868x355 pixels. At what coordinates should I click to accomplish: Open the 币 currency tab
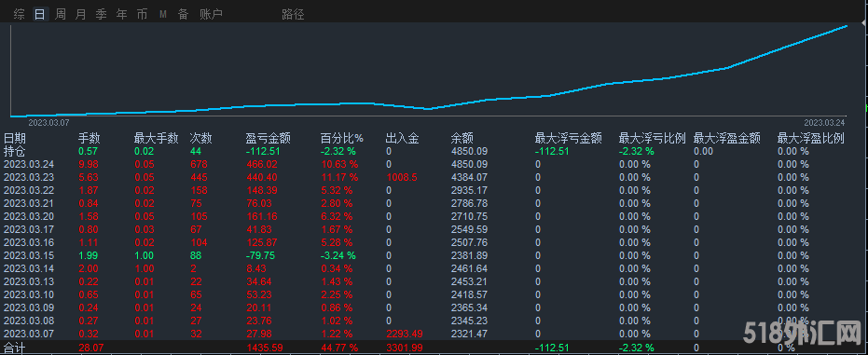pos(143,14)
